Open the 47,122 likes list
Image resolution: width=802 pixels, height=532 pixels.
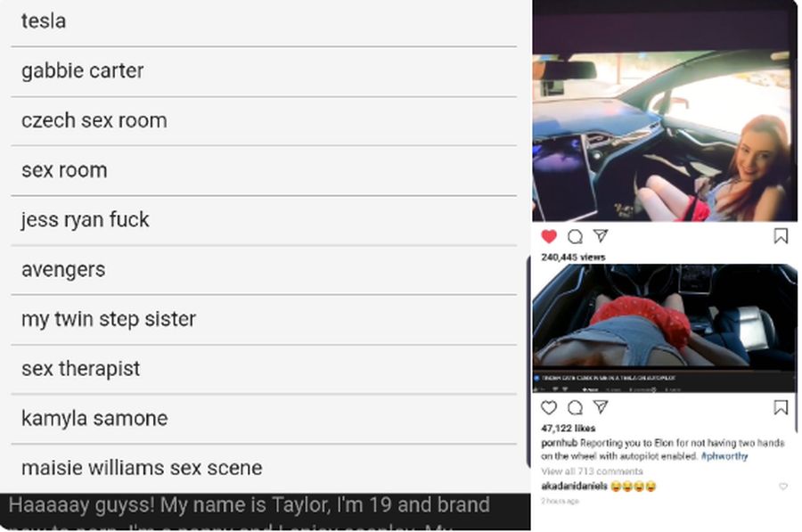pyautogui.click(x=568, y=428)
